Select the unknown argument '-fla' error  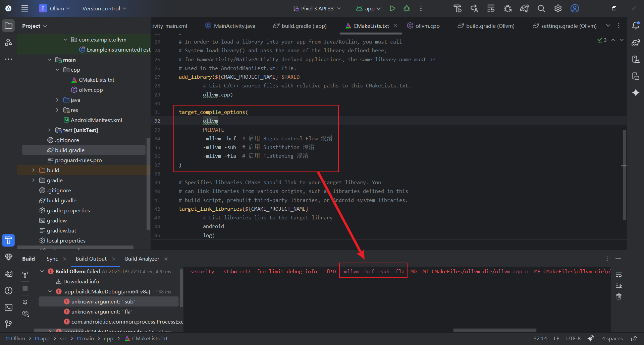[101, 312]
